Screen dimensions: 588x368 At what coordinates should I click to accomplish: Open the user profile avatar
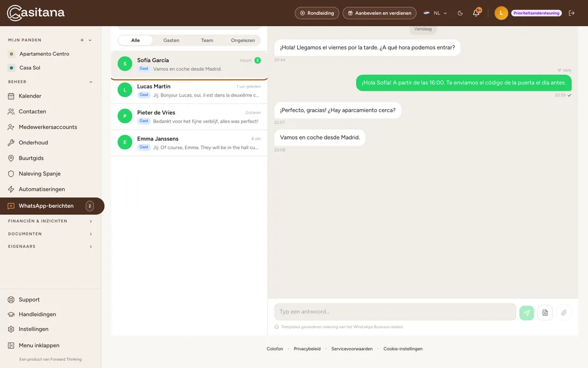501,13
